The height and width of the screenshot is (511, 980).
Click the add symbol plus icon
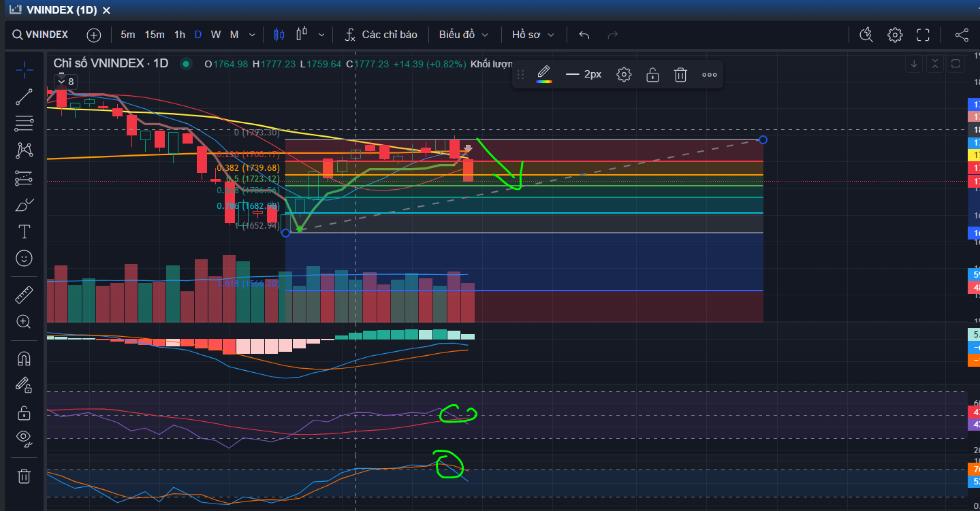[x=94, y=35]
